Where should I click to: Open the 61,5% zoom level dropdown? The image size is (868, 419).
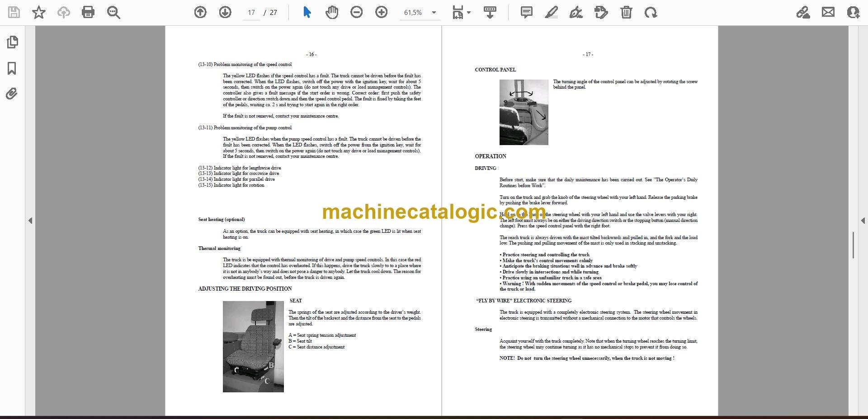[x=420, y=13]
